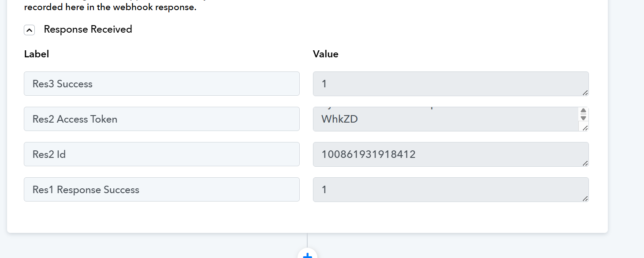Select the Res1 Response Success label field

pyautogui.click(x=162, y=190)
